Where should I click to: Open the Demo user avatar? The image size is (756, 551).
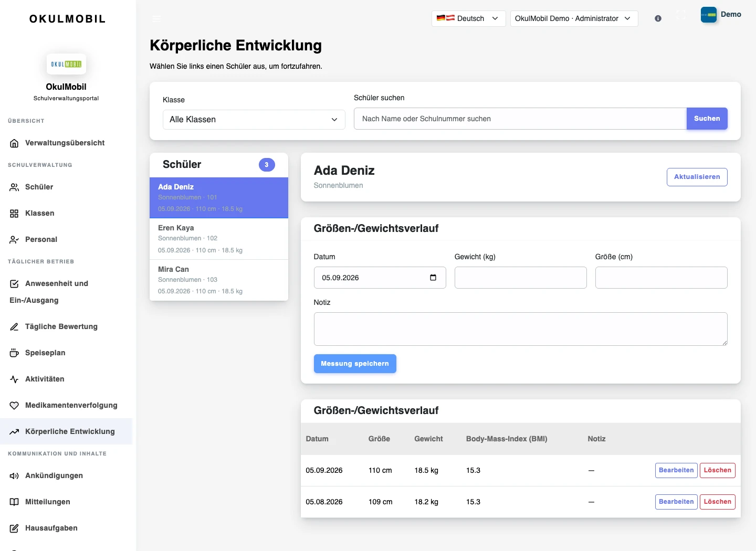coord(709,15)
